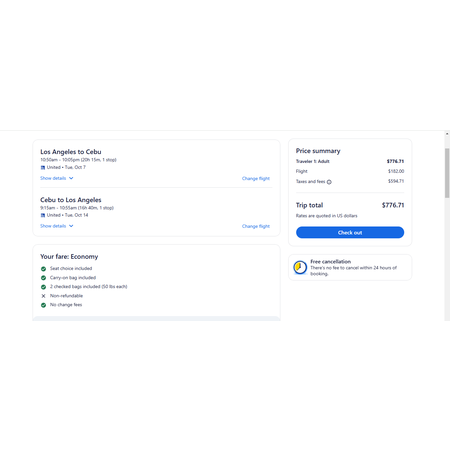Screen dimensions: 450x450
Task: Click Change flight for the outbound flight
Action: (x=256, y=179)
